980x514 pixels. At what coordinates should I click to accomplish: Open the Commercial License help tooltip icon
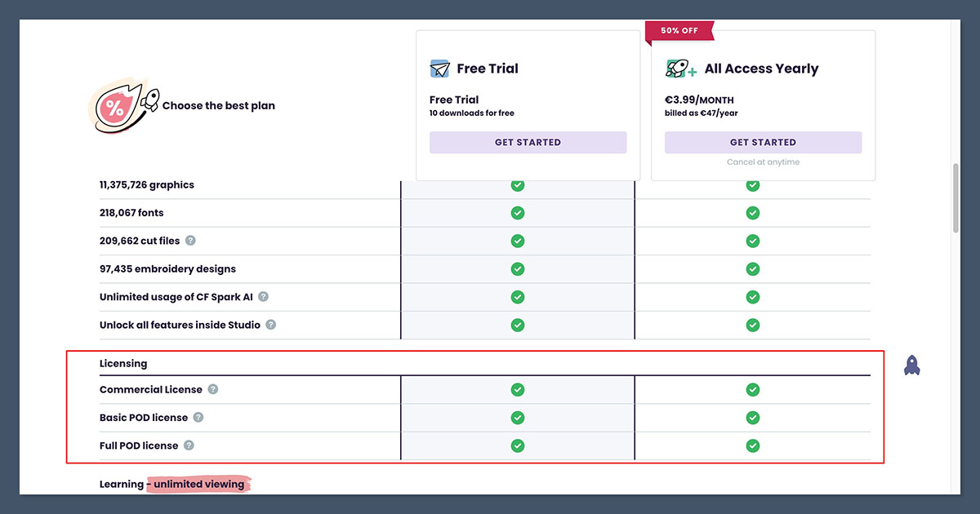[x=212, y=389]
